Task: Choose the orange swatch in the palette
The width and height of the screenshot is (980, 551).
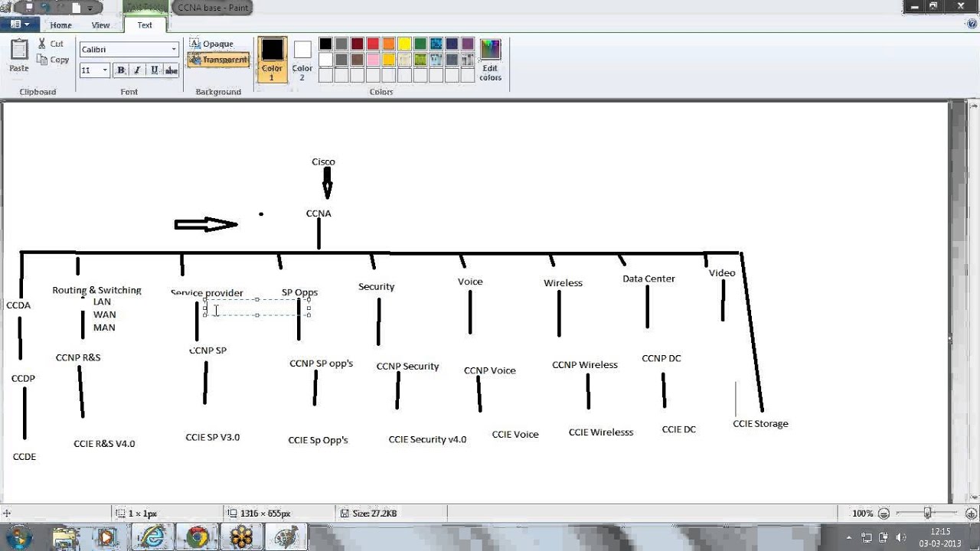Action: (389, 44)
